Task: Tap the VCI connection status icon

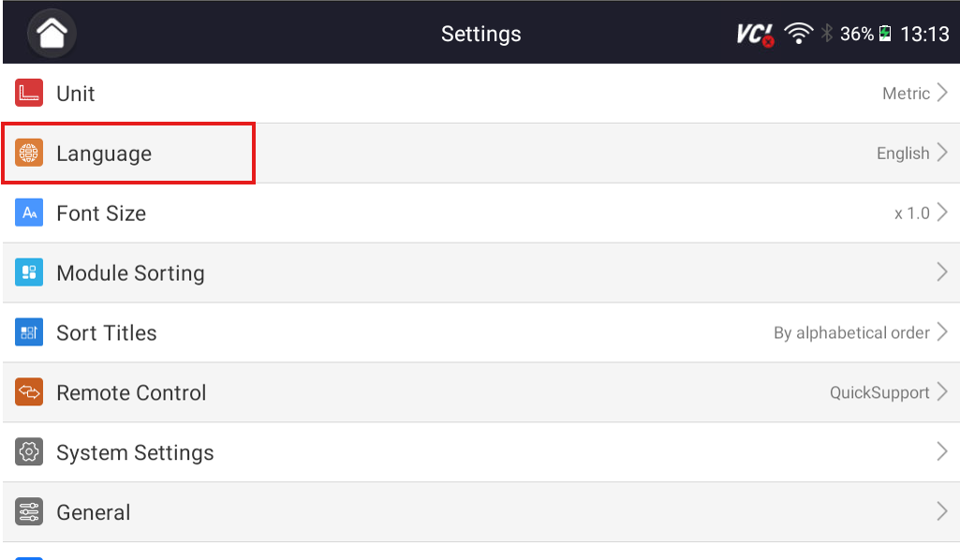Action: click(x=755, y=35)
